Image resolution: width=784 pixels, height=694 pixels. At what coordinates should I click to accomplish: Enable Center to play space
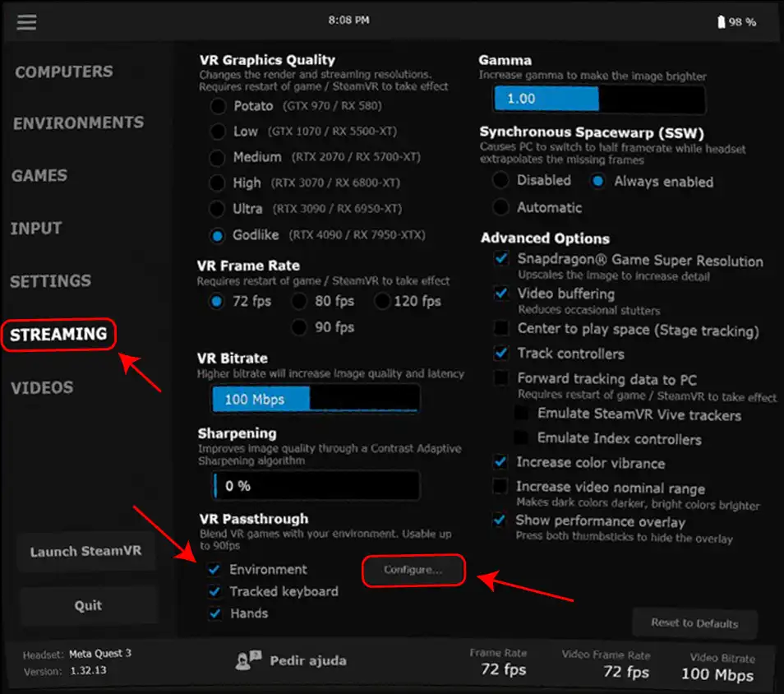coord(500,328)
